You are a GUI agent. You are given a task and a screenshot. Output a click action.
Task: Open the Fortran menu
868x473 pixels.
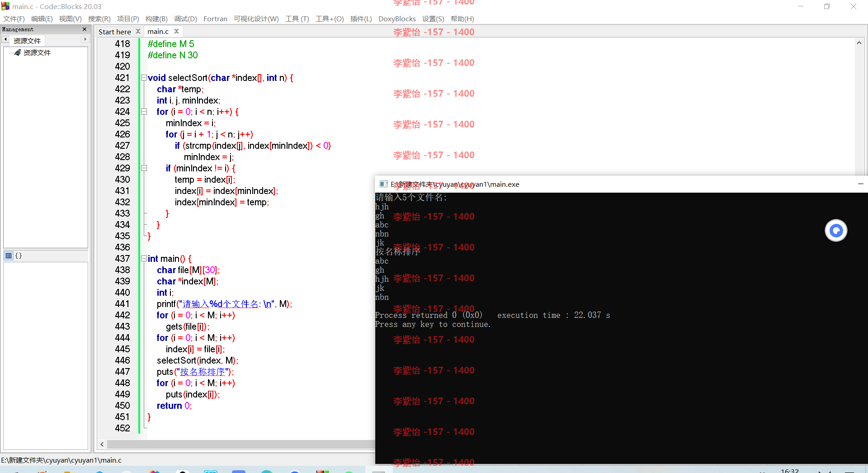pos(215,19)
